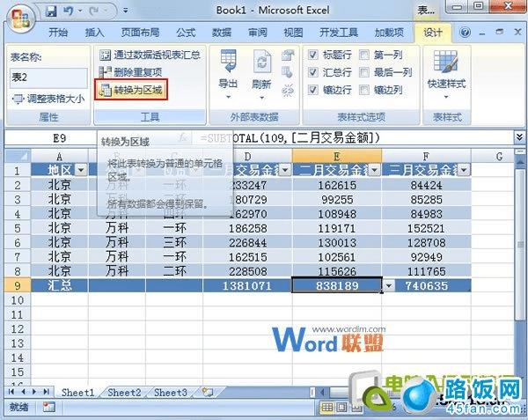Select cell with total 740635
The height and width of the screenshot is (420, 528).
(x=426, y=285)
